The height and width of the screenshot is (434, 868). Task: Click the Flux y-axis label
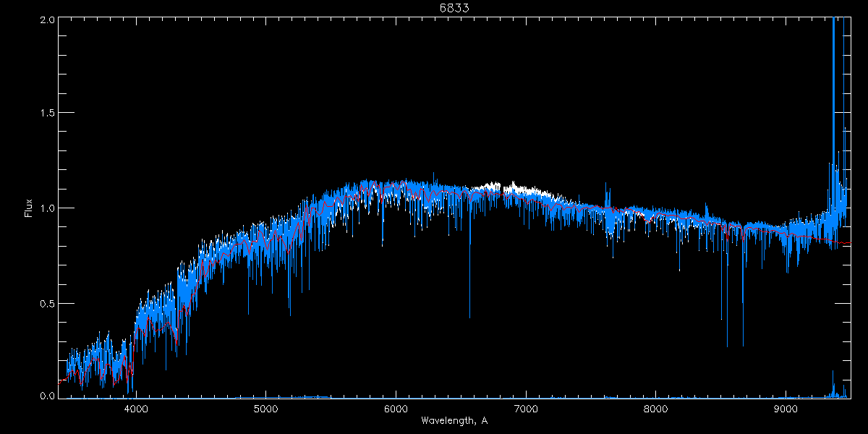29,208
